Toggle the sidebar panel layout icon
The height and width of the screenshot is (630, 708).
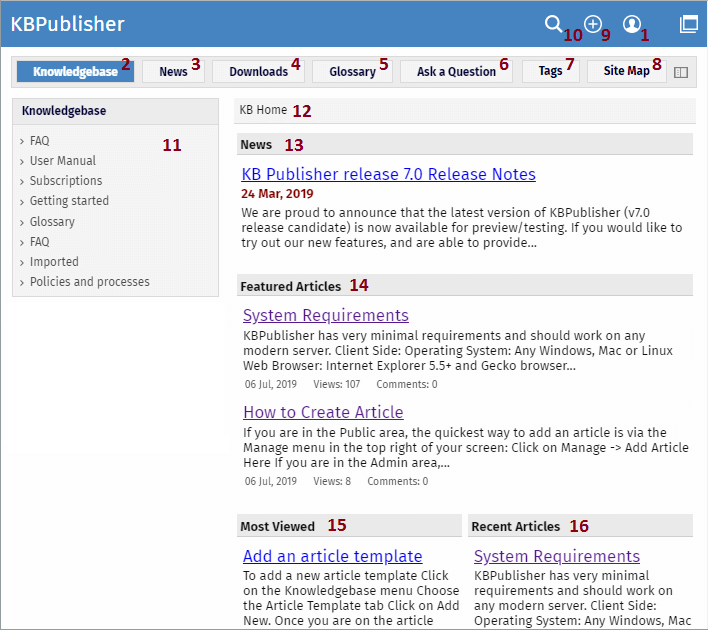[x=681, y=72]
